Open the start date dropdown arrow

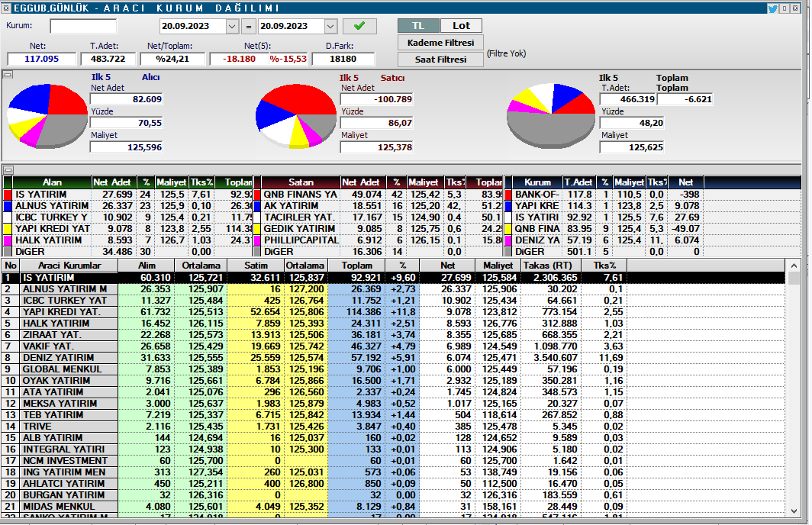[232, 26]
